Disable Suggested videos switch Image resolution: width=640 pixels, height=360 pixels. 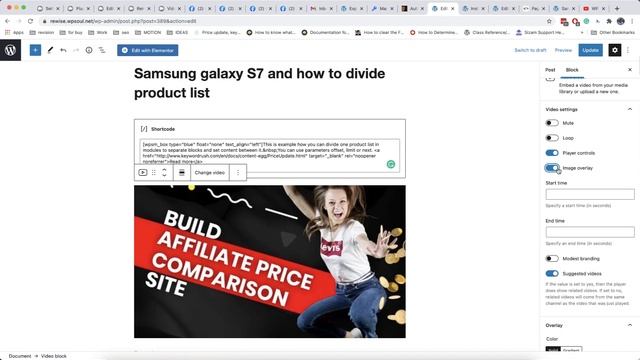(x=552, y=273)
